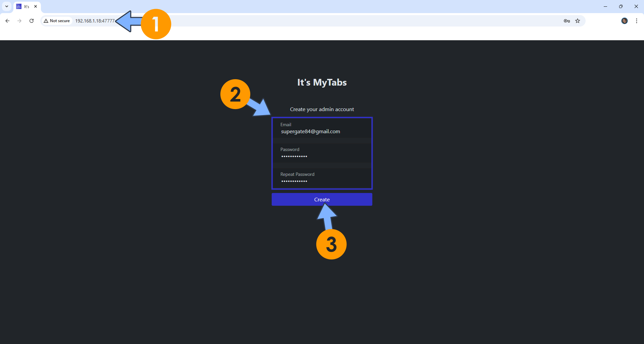The height and width of the screenshot is (344, 644).
Task: Expand the browser tab list arrow
Action: point(6,6)
